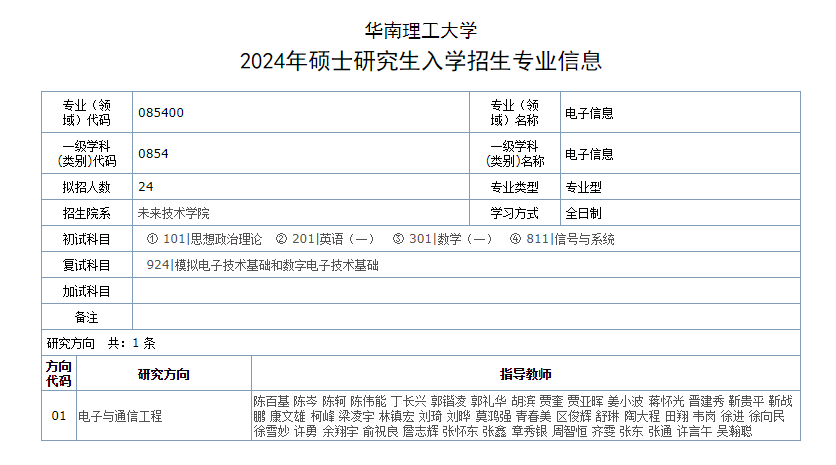This screenshot has height=465, width=836.
Task: Click the 加试科目 label cell
Action: coord(87,291)
